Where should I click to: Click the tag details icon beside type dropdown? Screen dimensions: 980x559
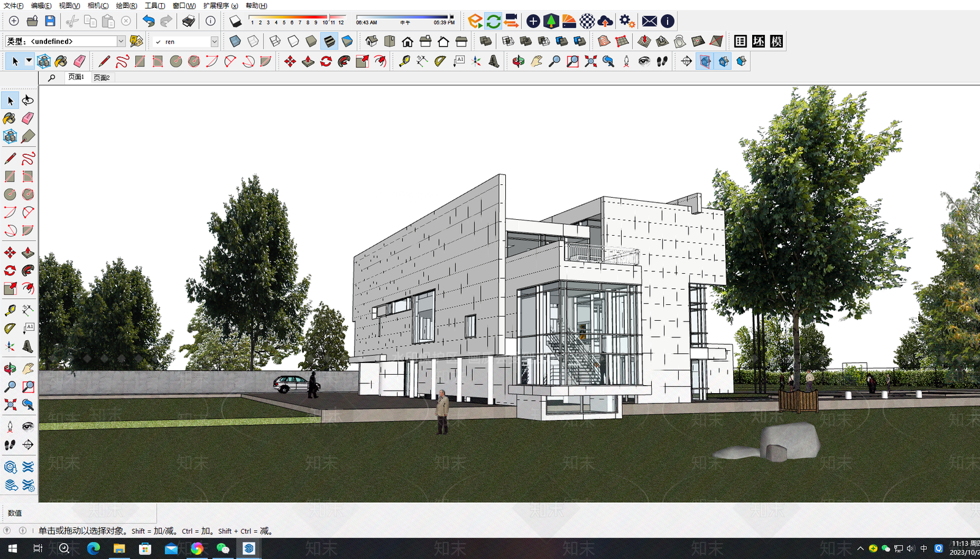tap(137, 42)
